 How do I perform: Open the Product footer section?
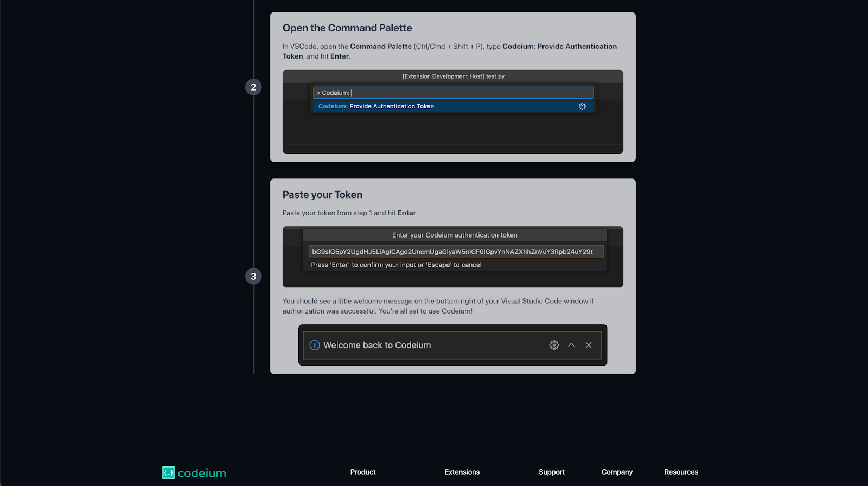[363, 472]
